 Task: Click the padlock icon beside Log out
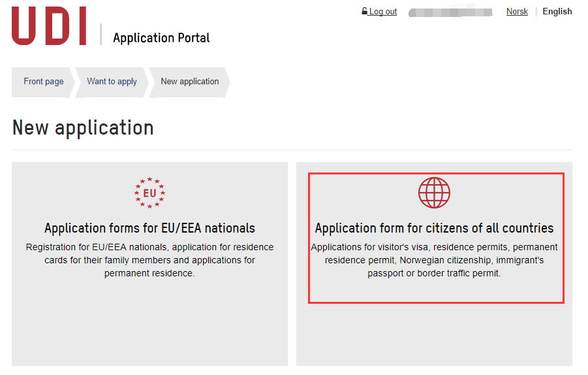tap(365, 12)
